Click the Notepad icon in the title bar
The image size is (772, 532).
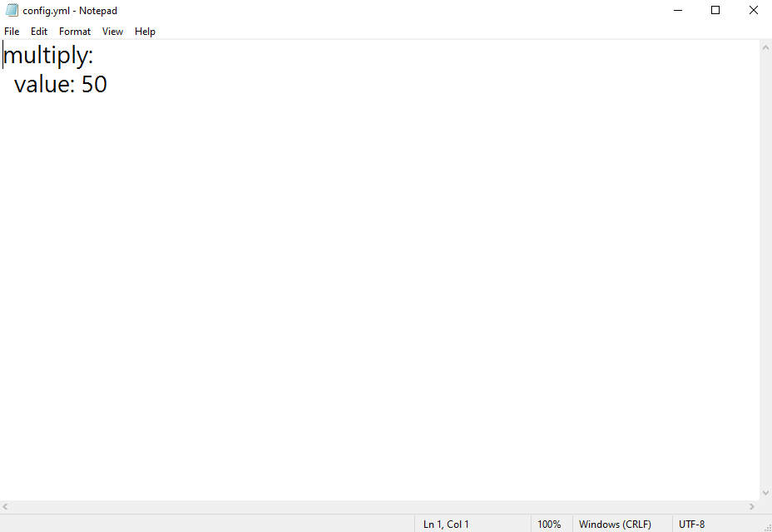point(12,11)
